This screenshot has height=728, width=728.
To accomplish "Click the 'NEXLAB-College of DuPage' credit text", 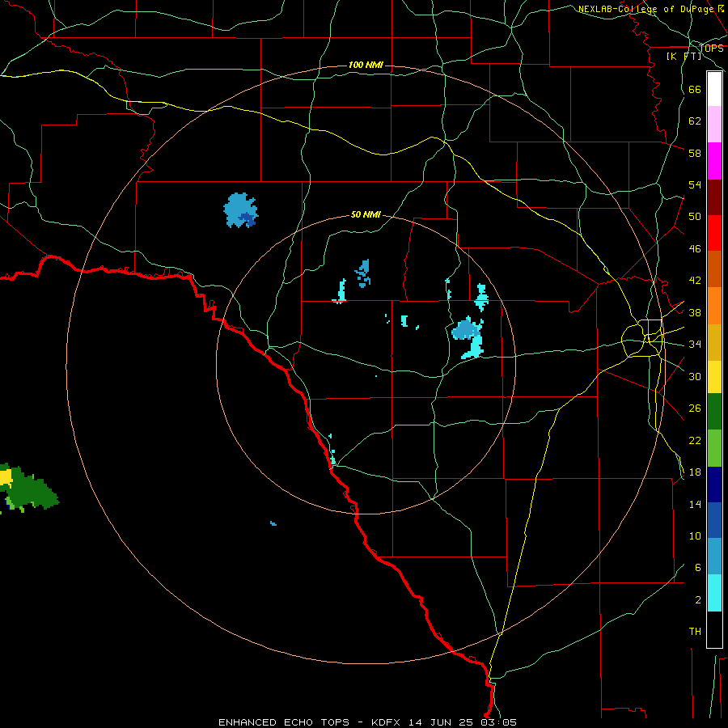I will (x=646, y=9).
